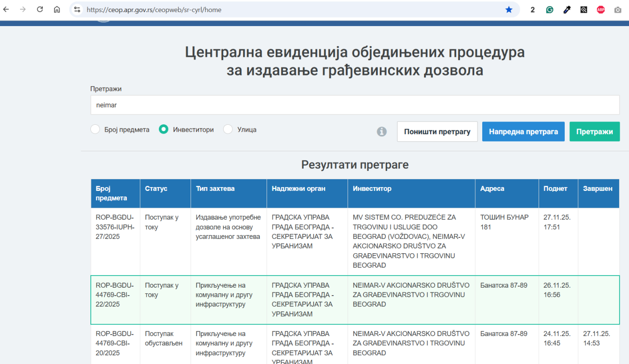
Task: Select the Инвеститори radio button
Action: (x=163, y=129)
